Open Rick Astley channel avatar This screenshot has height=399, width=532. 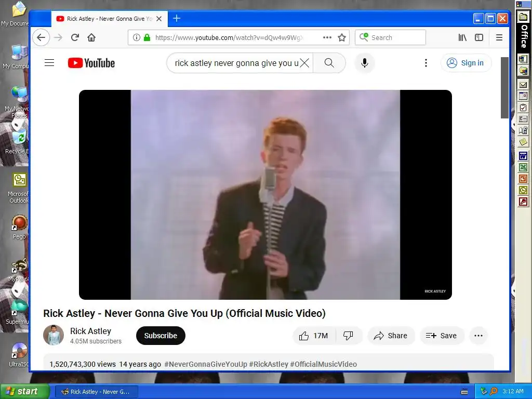coord(54,335)
